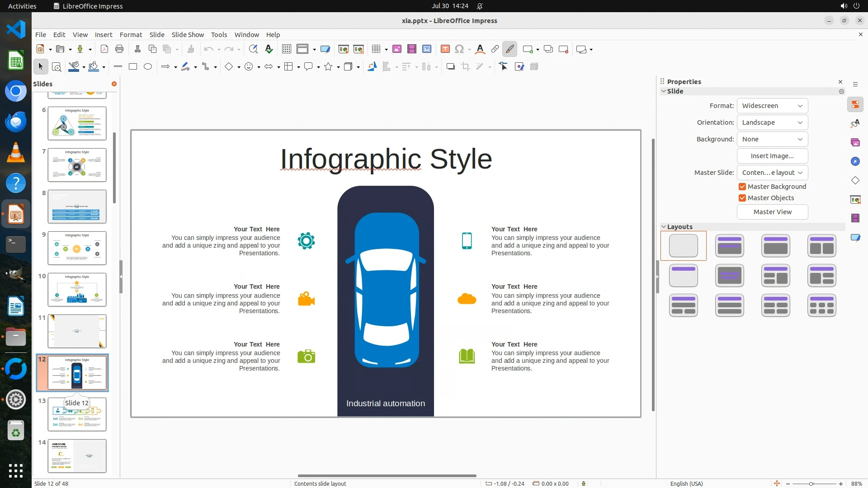Viewport: 868px width, 488px height.
Task: Open the Slide Show menu
Action: point(188,35)
